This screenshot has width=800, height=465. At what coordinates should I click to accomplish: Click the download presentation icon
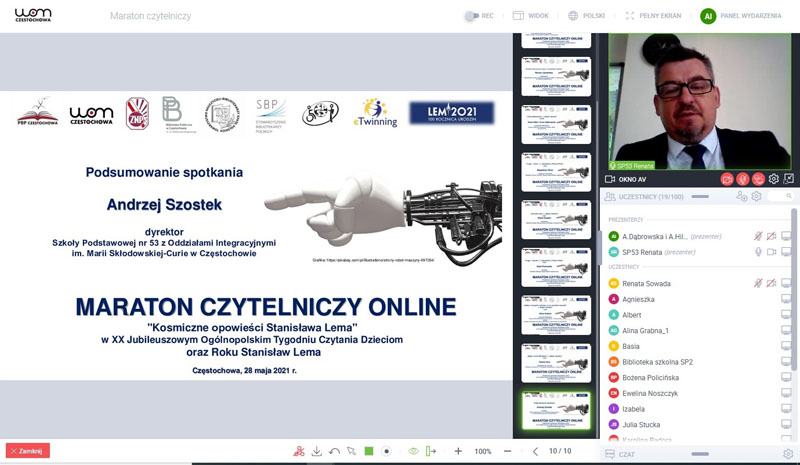[316, 451]
